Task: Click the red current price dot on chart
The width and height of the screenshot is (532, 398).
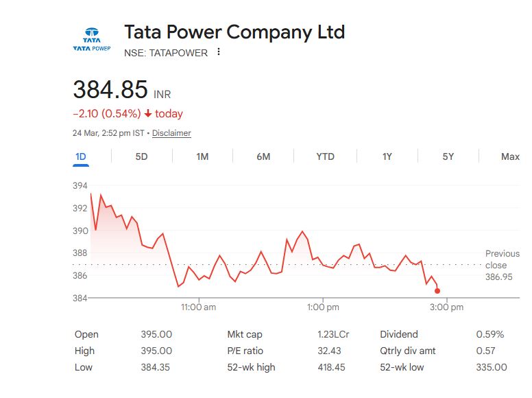Action: click(437, 291)
